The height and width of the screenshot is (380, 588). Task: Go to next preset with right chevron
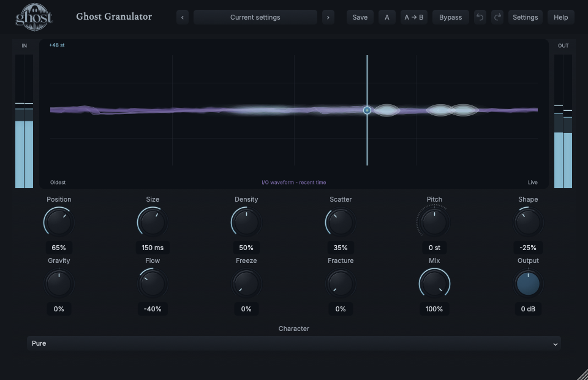(328, 17)
